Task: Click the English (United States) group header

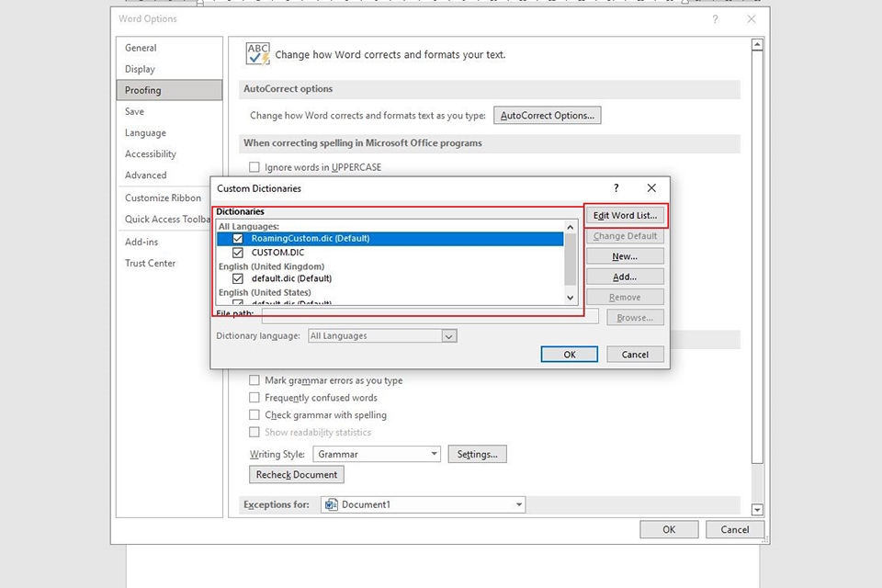Action: coord(265,292)
